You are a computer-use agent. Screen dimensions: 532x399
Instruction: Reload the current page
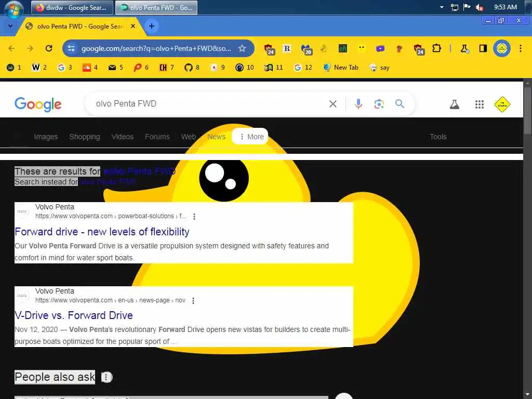(x=49, y=48)
